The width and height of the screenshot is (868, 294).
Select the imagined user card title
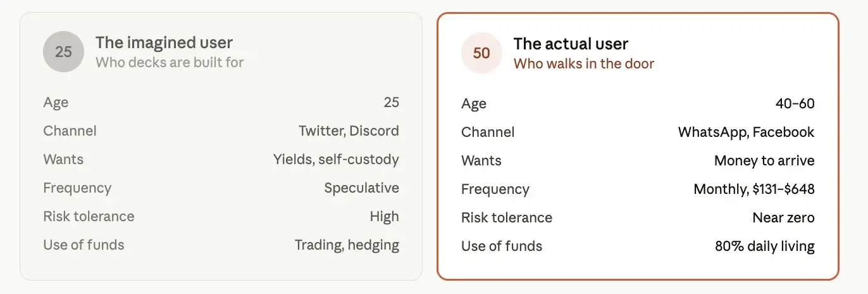[164, 43]
